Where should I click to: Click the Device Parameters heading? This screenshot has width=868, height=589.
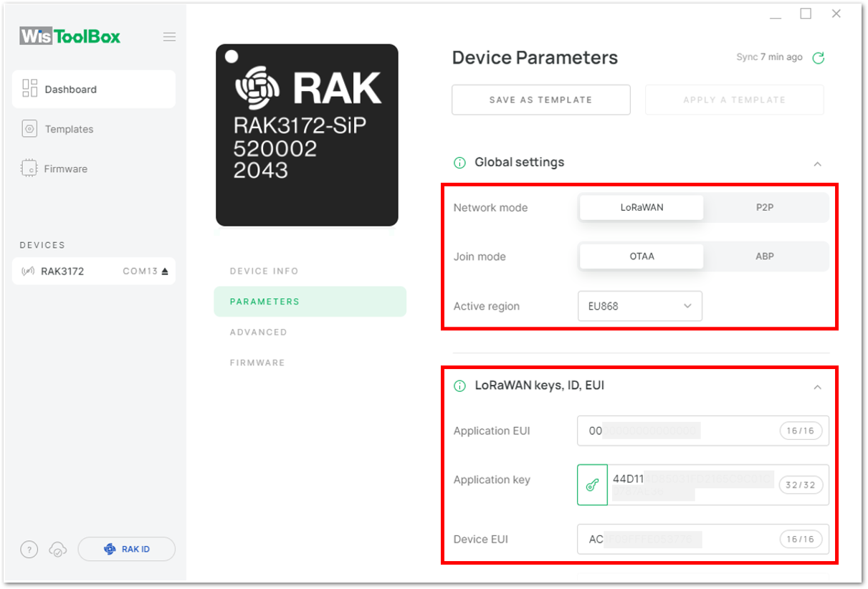click(535, 58)
